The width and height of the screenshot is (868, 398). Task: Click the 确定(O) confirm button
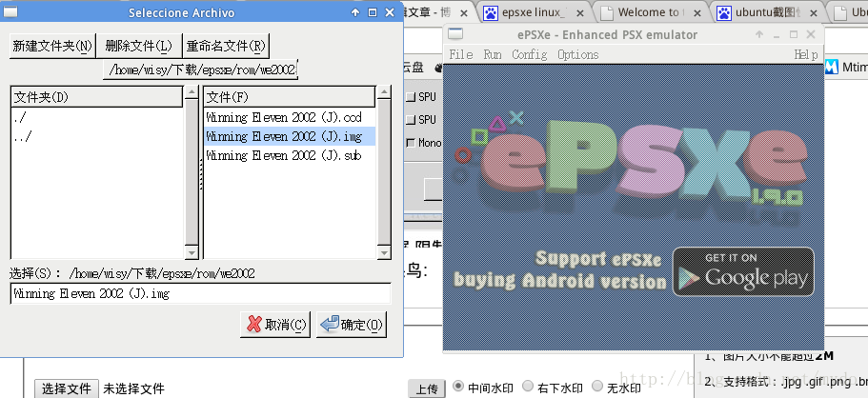click(352, 325)
